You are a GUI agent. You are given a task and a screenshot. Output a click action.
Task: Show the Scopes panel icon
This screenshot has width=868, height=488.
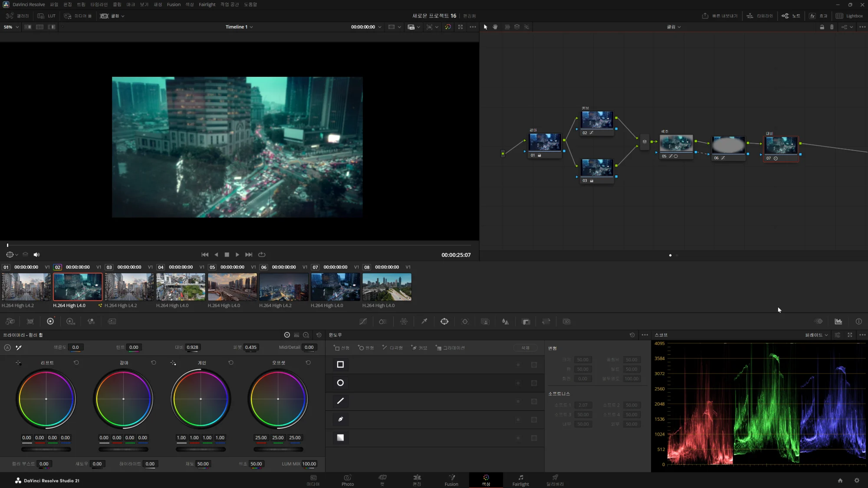838,321
